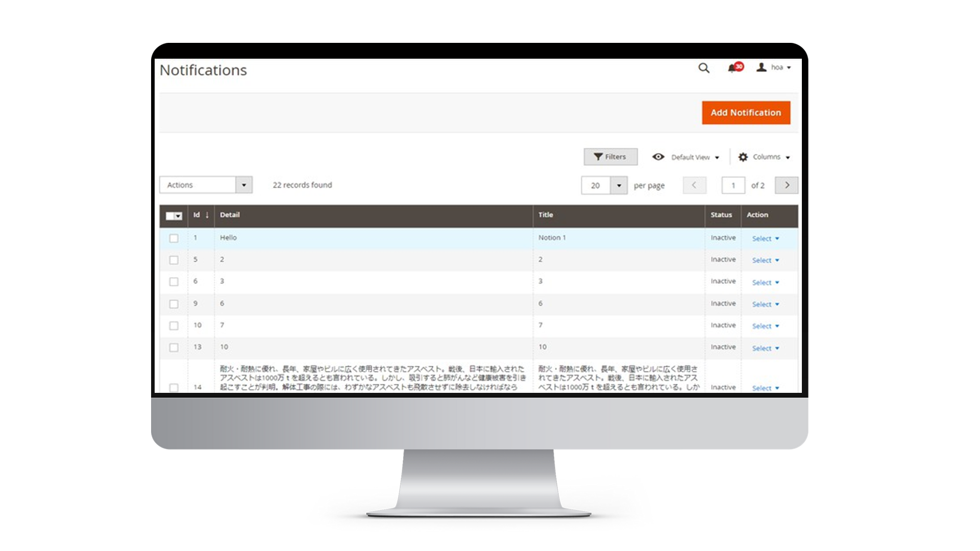Click the Add Notification button
The height and width of the screenshot is (551, 980).
746,112
